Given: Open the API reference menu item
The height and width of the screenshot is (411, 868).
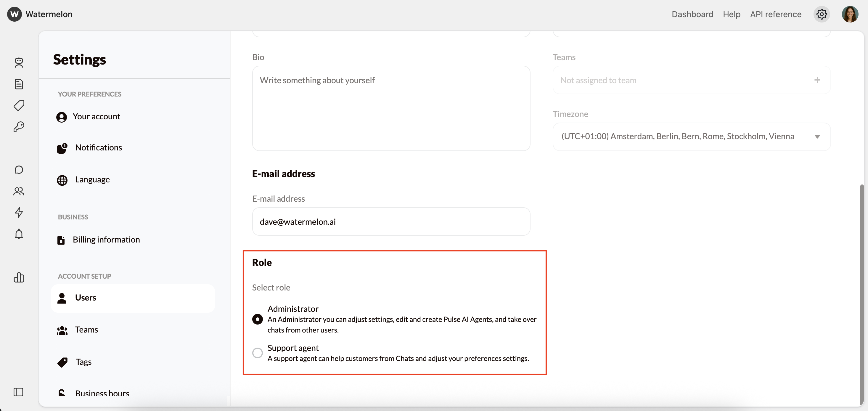Looking at the screenshot, I should tap(776, 14).
